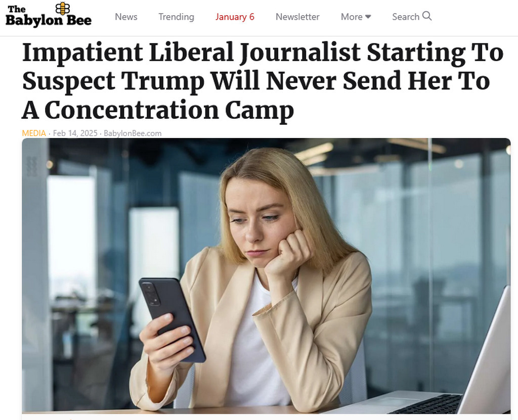Click The Babylon Bee logo
518x420 pixels.
[48, 15]
